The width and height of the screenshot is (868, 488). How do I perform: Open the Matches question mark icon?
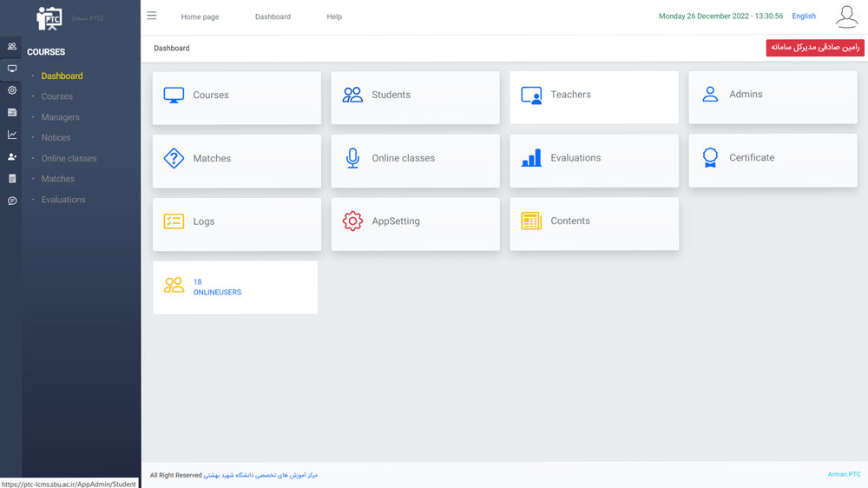click(174, 158)
